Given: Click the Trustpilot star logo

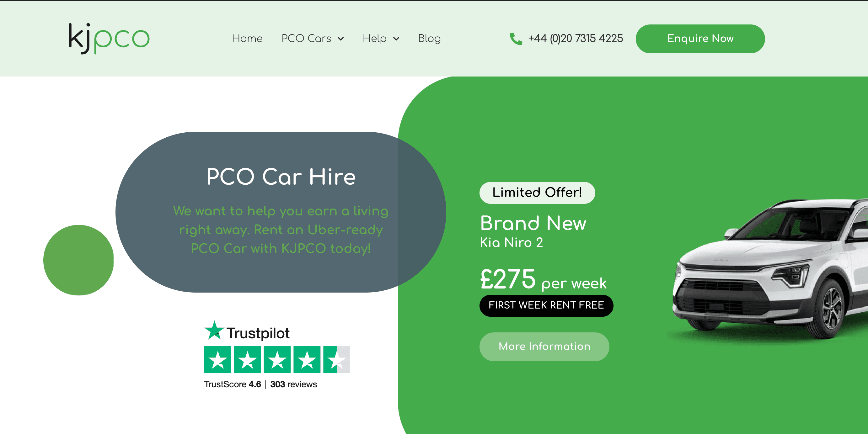Looking at the screenshot, I should (x=214, y=330).
